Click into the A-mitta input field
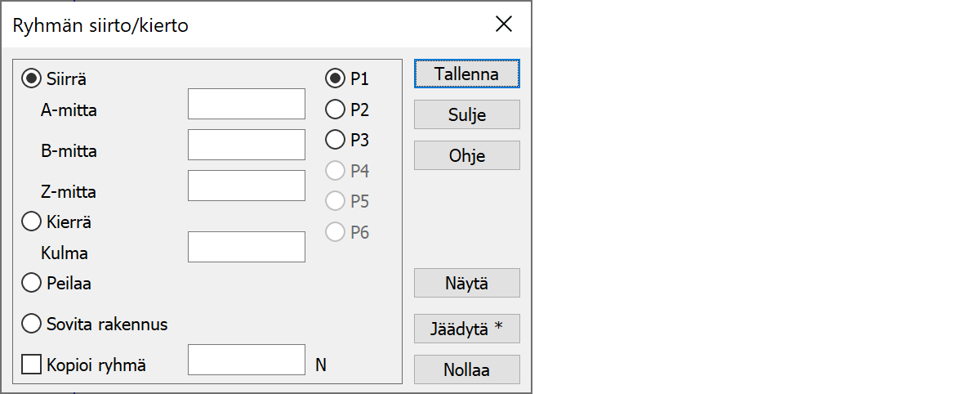 pyautogui.click(x=246, y=104)
